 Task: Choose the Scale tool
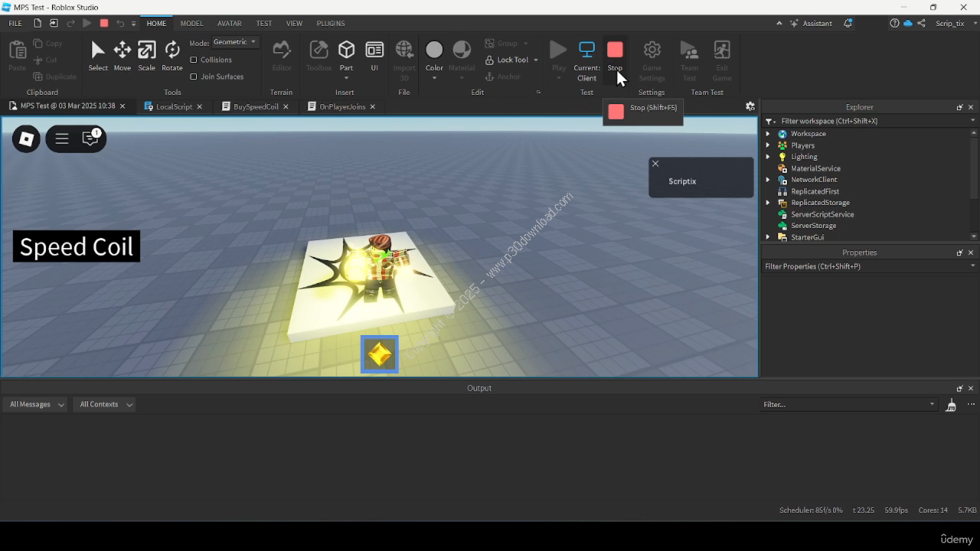point(147,57)
